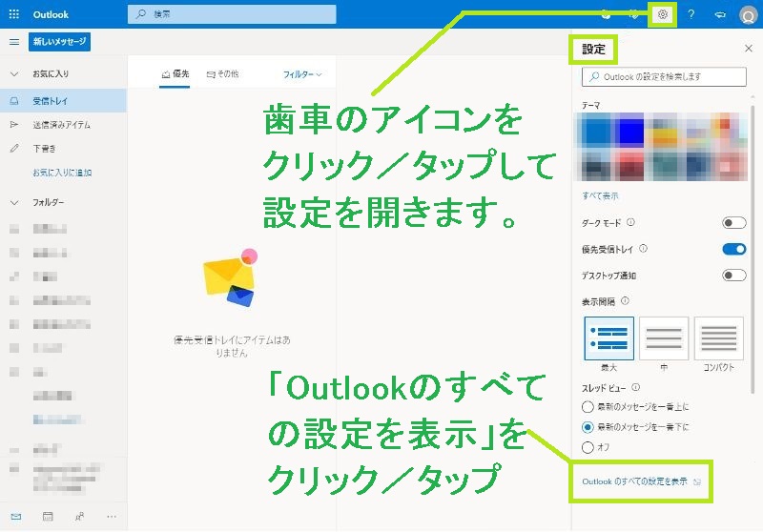The height and width of the screenshot is (532, 763).
Task: Click お気に入りに追加 link
Action: pyautogui.click(x=62, y=173)
